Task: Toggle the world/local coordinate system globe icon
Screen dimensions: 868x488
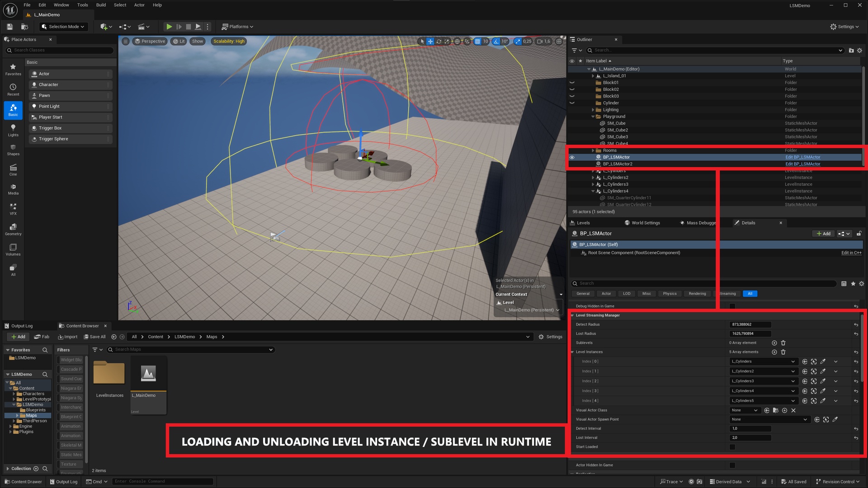Action: [x=457, y=41]
